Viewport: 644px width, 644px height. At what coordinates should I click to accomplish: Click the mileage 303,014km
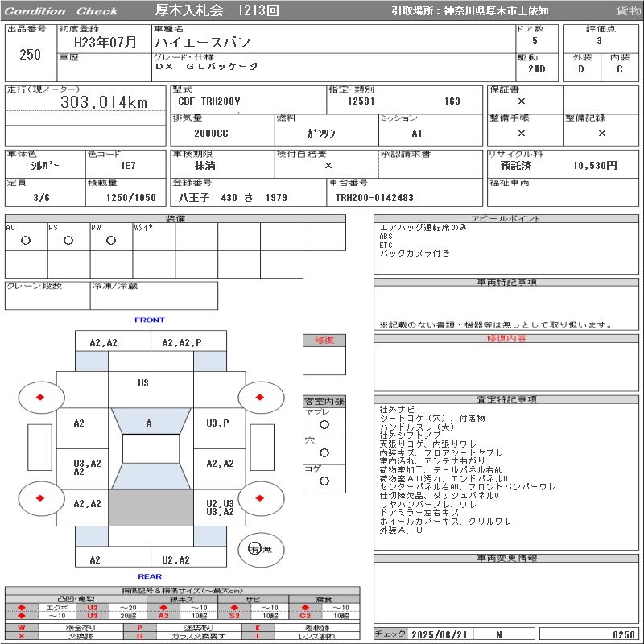click(x=104, y=102)
